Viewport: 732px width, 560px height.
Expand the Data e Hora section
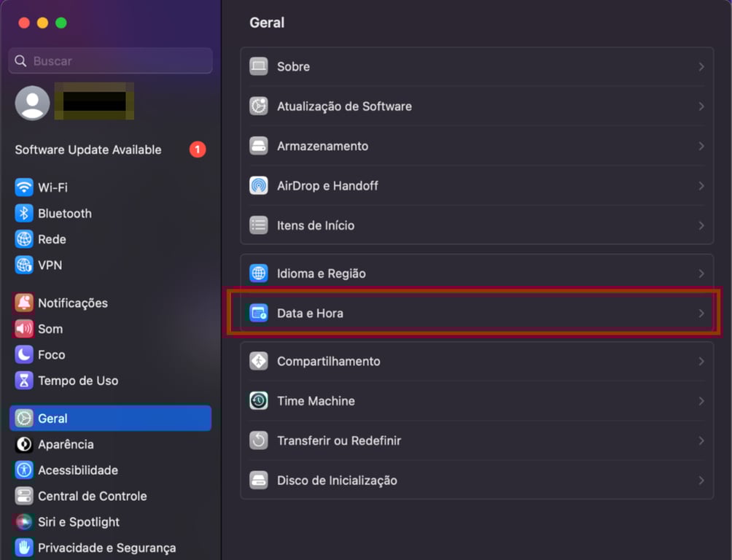point(702,313)
